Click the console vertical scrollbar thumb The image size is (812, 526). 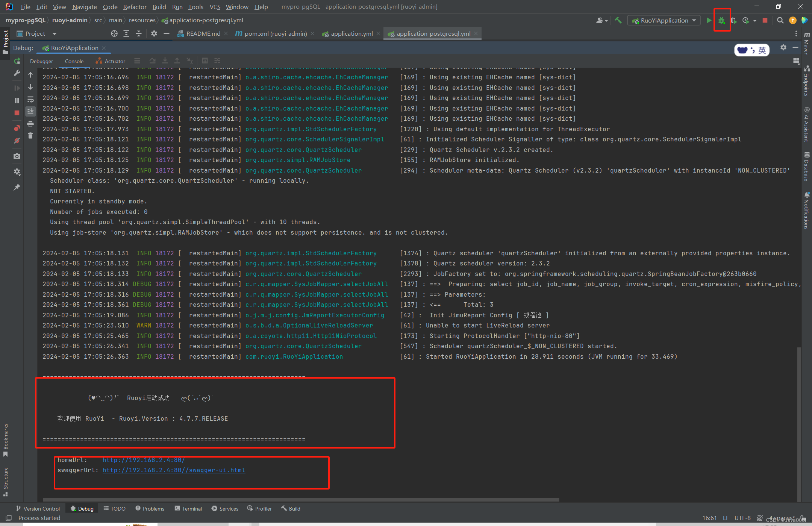(799, 424)
